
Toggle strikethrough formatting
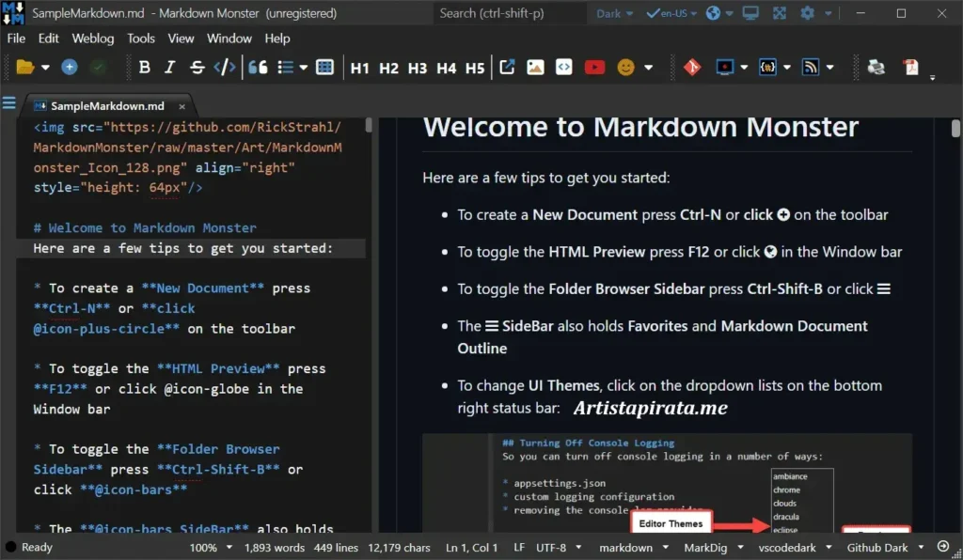point(195,67)
